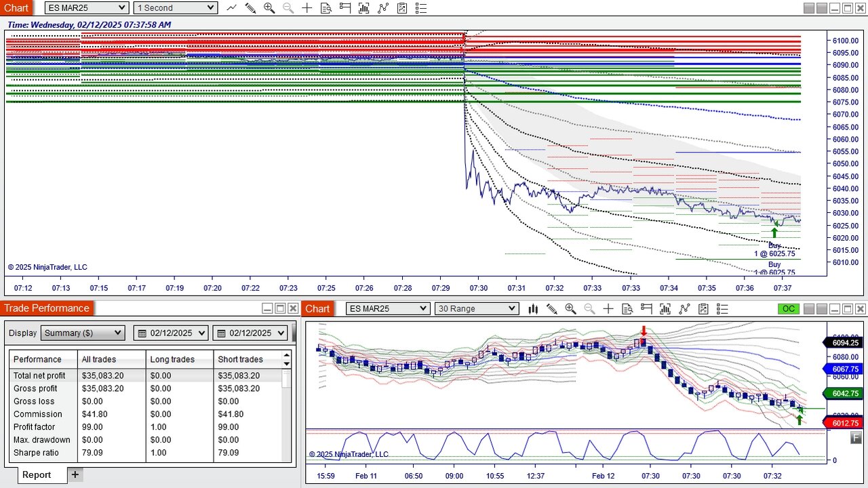Open drawing tools pencil in bottom chart

point(551,309)
